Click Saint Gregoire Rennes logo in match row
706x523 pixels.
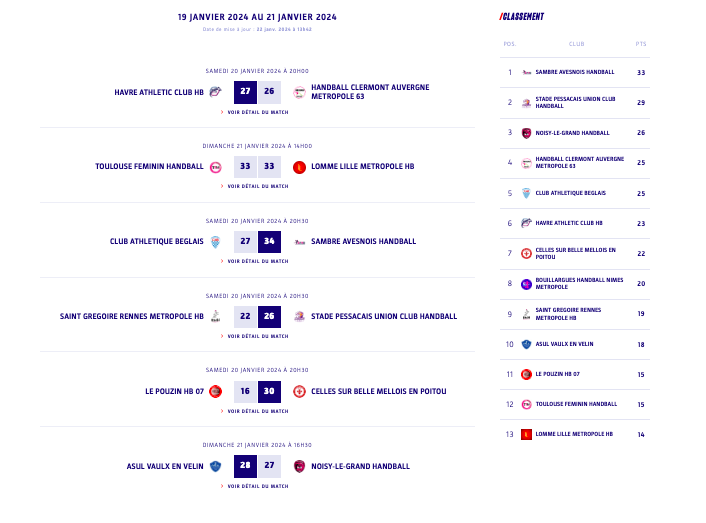pos(215,317)
